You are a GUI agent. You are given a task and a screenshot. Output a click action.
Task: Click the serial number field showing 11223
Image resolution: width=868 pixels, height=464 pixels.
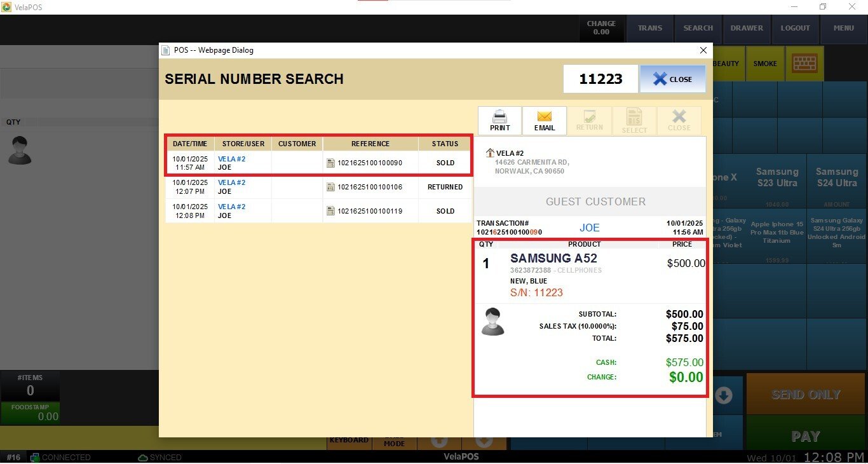pos(600,79)
